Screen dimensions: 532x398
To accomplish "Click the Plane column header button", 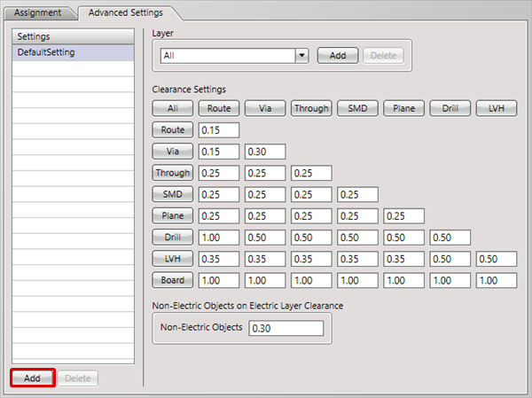I will coord(403,108).
